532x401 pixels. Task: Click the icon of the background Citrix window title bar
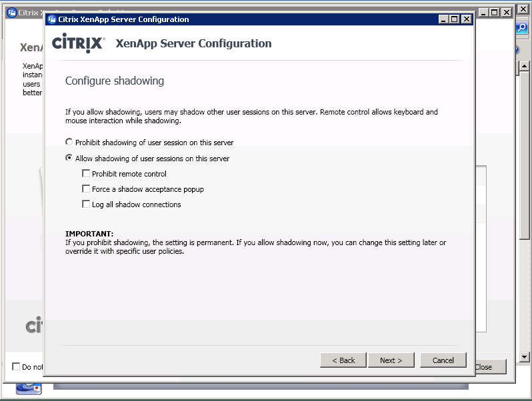[12, 13]
